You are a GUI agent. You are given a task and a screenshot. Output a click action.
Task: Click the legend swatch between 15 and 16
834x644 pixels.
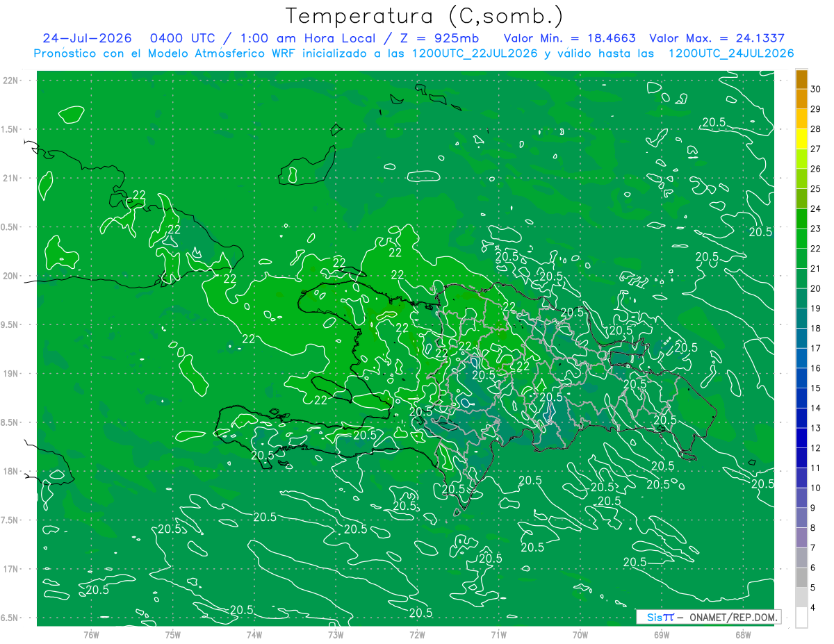[x=801, y=379]
